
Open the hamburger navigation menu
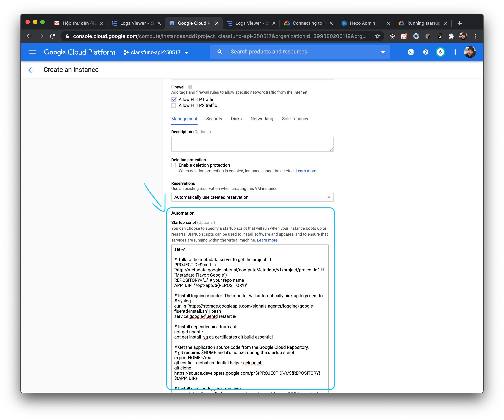point(32,52)
